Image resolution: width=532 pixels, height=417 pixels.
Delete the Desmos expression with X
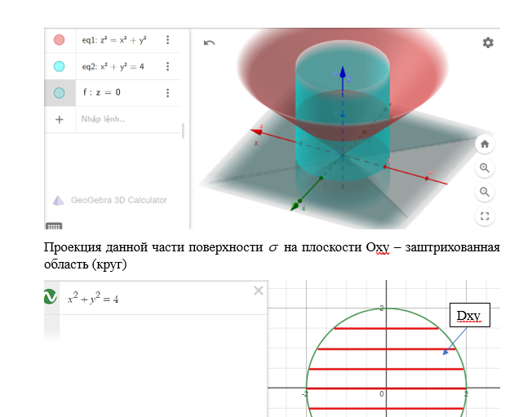pos(259,291)
